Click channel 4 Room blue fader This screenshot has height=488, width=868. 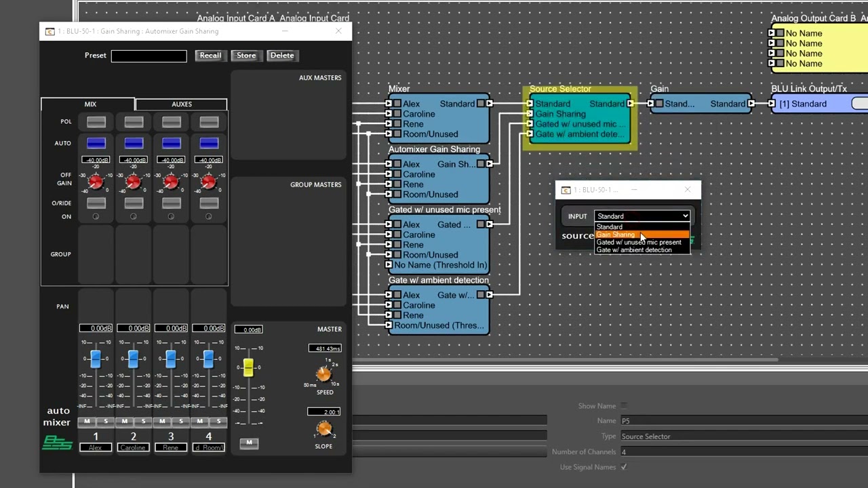pos(208,359)
